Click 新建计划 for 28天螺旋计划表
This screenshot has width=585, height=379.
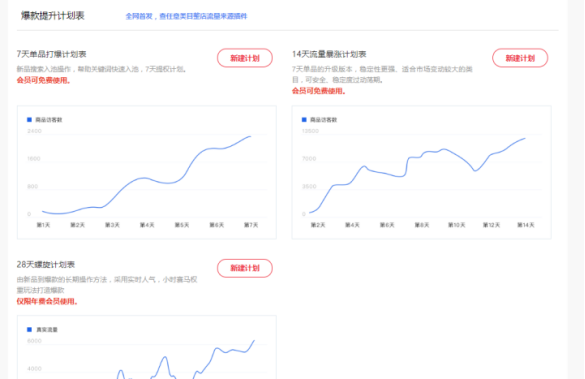(x=245, y=268)
